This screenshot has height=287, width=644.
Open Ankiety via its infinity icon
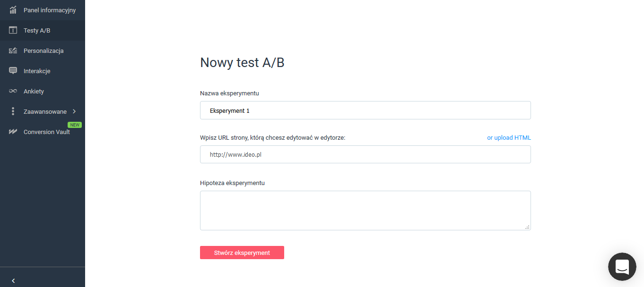(13, 91)
